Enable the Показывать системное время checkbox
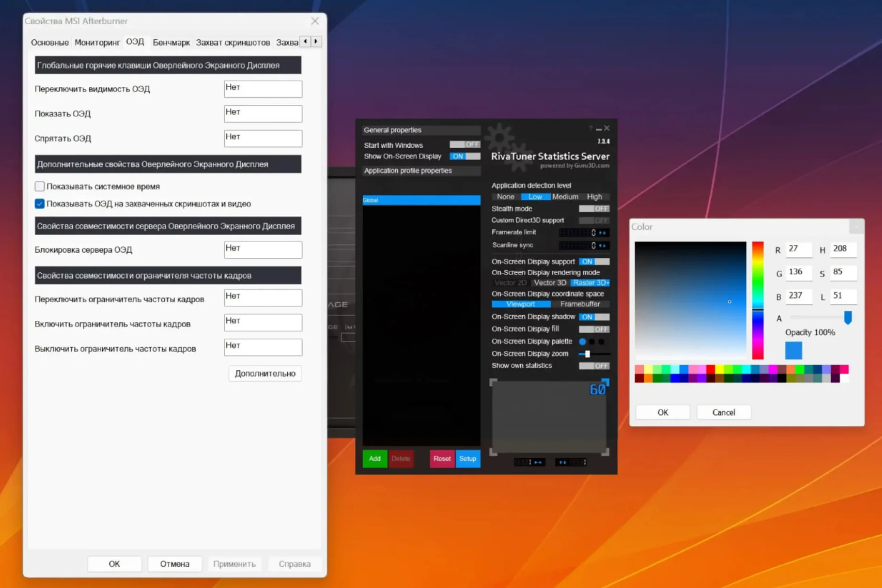 39,186
